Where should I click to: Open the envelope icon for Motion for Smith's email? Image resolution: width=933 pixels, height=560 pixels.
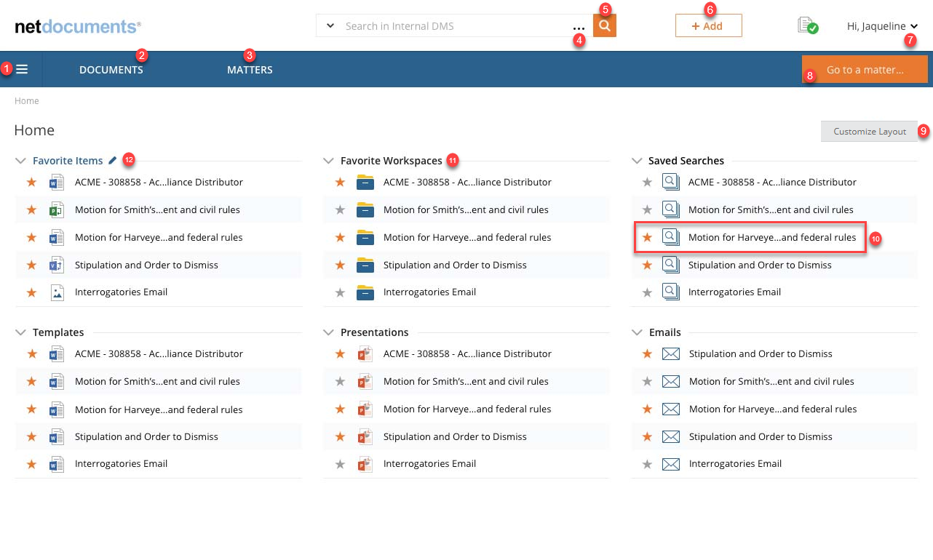click(670, 381)
